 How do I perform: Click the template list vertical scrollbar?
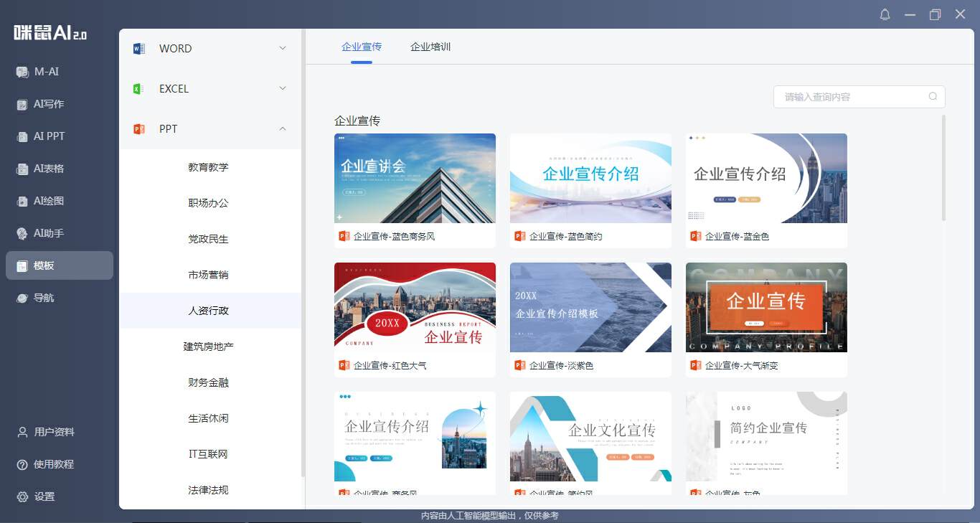coord(943,168)
